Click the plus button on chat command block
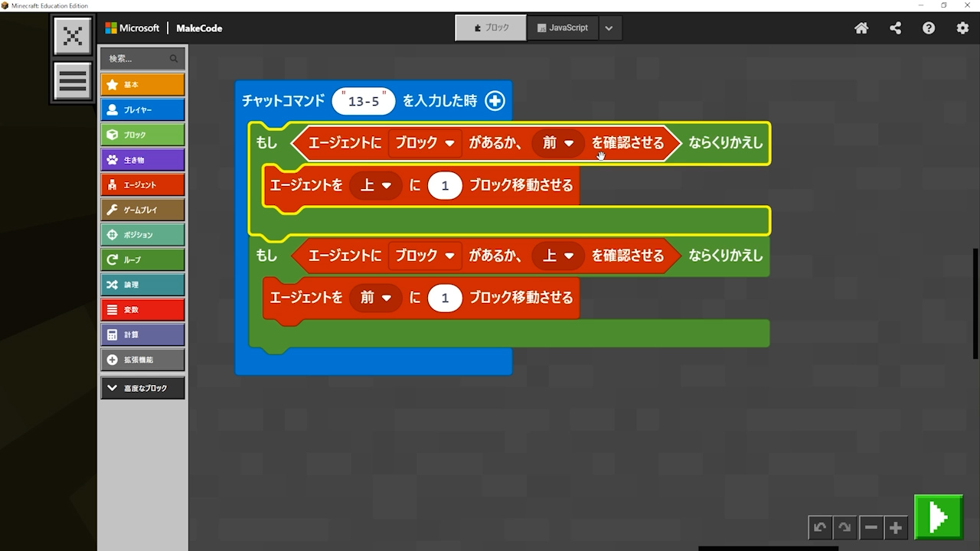 pyautogui.click(x=495, y=101)
